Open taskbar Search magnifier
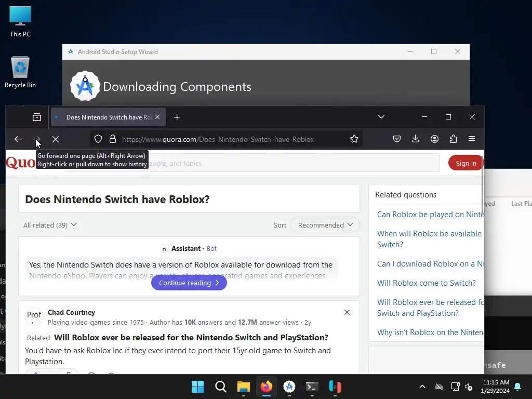 220,387
